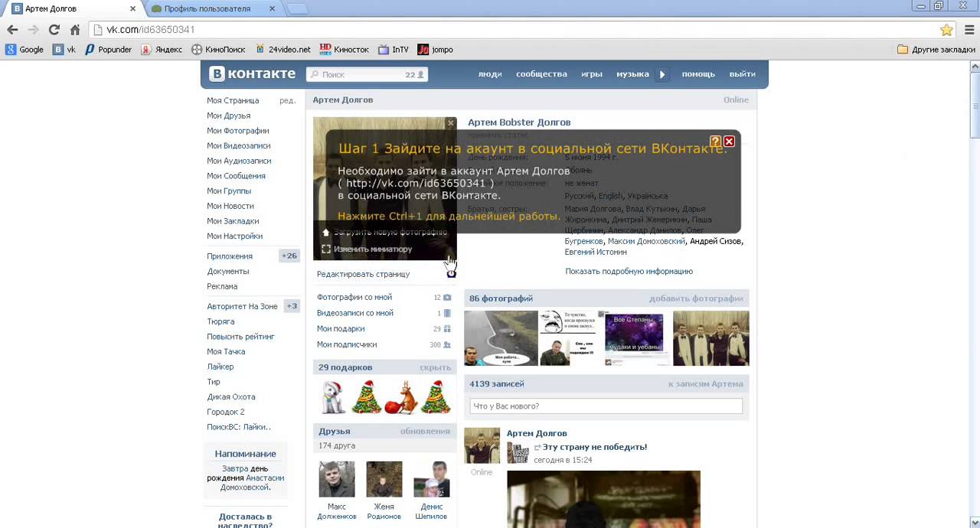980x528 pixels.
Task: Open the vk bookmark in bookmarks bar
Action: 64,50
